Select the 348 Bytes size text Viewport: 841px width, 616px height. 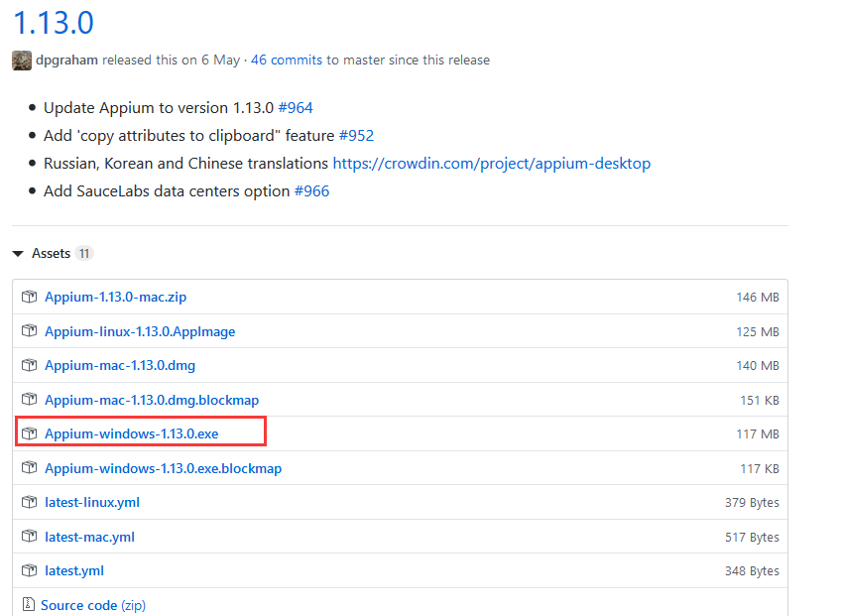click(x=752, y=571)
